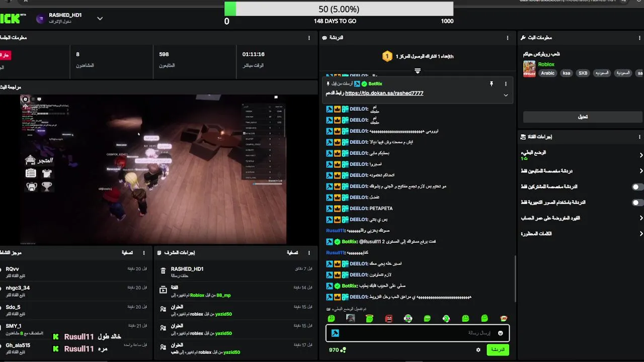This screenshot has height=362, width=644.
Task: Open chat settings gear icon
Action: 478,350
